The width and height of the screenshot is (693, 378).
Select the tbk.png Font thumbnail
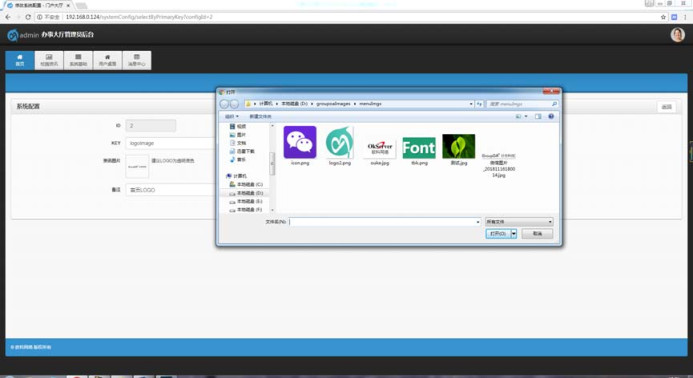(419, 148)
